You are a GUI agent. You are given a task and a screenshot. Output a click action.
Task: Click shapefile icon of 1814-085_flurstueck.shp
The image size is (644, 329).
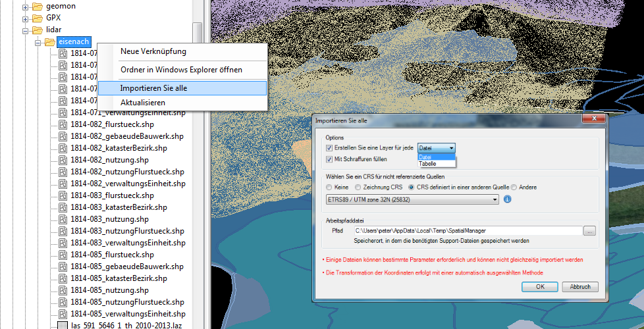tap(63, 255)
